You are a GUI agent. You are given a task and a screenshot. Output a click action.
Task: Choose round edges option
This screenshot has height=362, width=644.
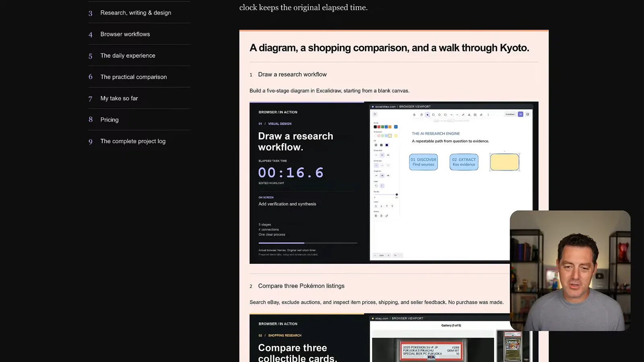[x=382, y=186]
